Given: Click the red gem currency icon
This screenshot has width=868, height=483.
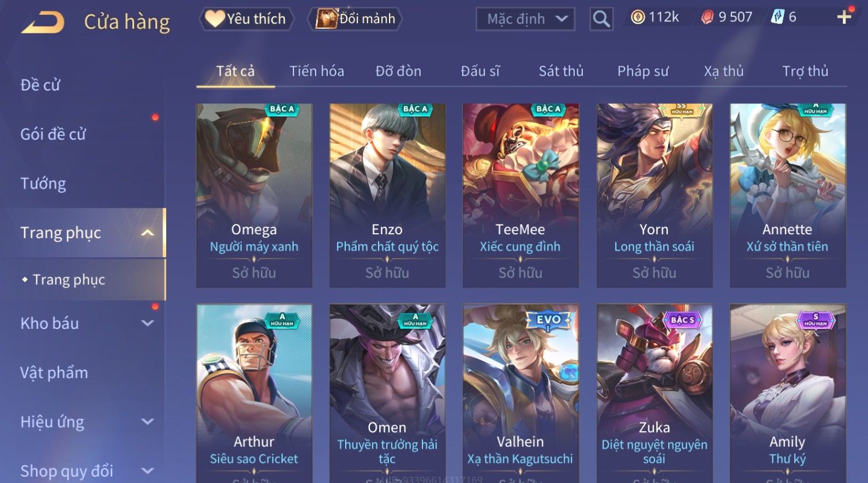Looking at the screenshot, I should pyautogui.click(x=707, y=17).
